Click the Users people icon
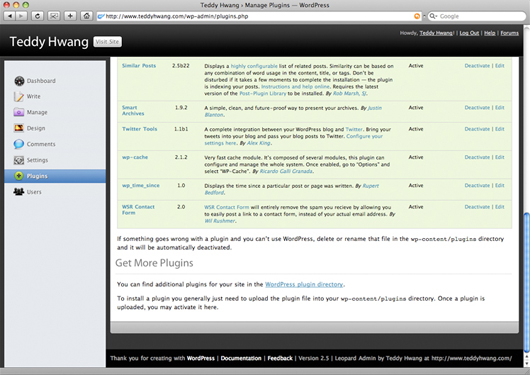530x375 pixels. click(x=19, y=192)
